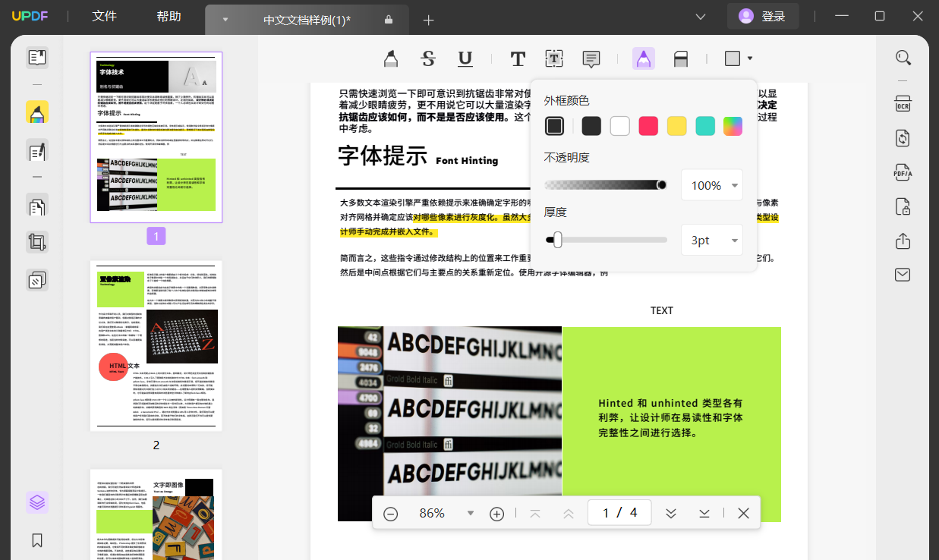Select the highlighter tool in the top toolbar
The height and width of the screenshot is (560, 939).
coord(390,58)
